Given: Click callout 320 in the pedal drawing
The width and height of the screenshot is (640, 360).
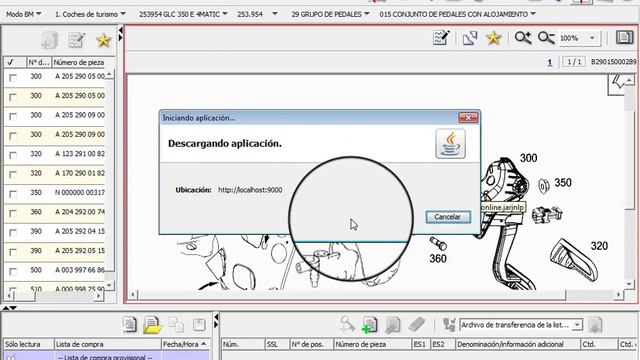Looking at the screenshot, I should (x=599, y=246).
